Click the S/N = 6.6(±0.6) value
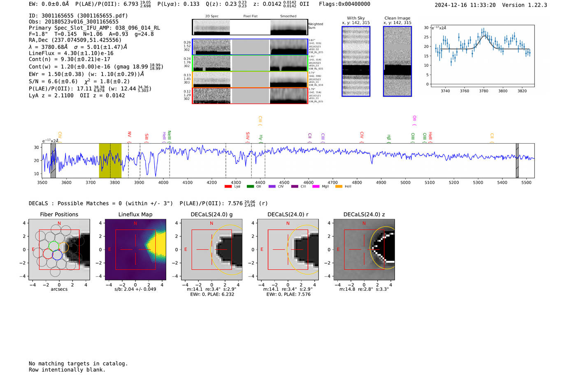This screenshot has width=576, height=392. click(x=53, y=81)
